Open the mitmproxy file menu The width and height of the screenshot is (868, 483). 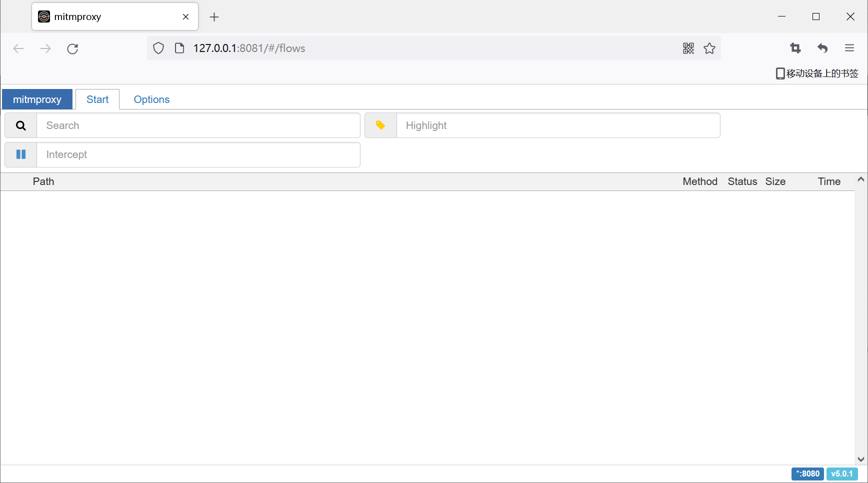click(37, 99)
